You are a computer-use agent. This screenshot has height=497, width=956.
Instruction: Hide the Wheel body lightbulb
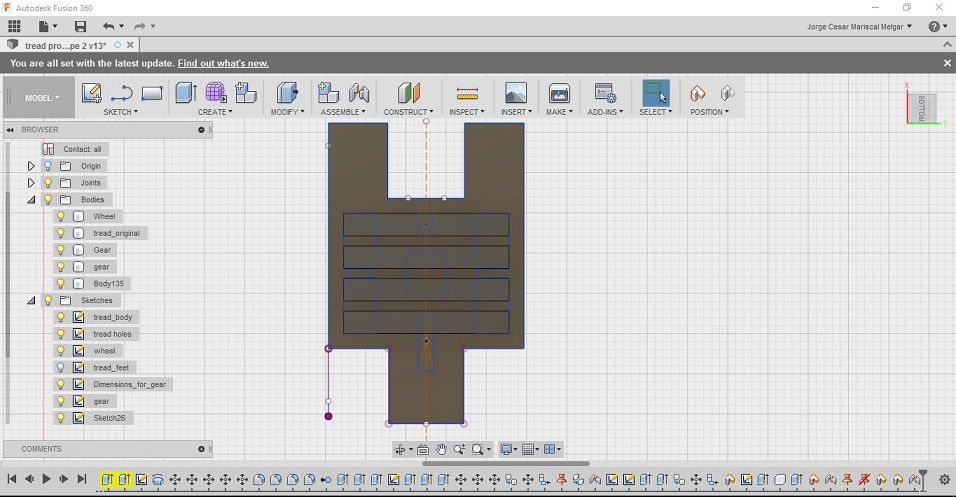[60, 216]
